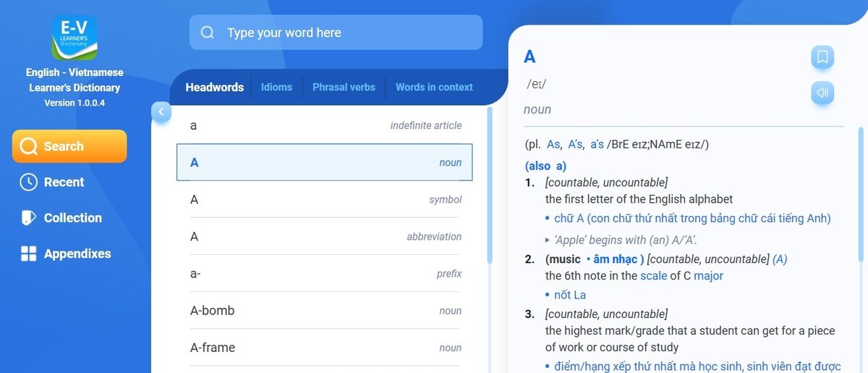Viewport: 868px width, 373px height.
Task: Select headword A-frame
Action: pos(325,348)
